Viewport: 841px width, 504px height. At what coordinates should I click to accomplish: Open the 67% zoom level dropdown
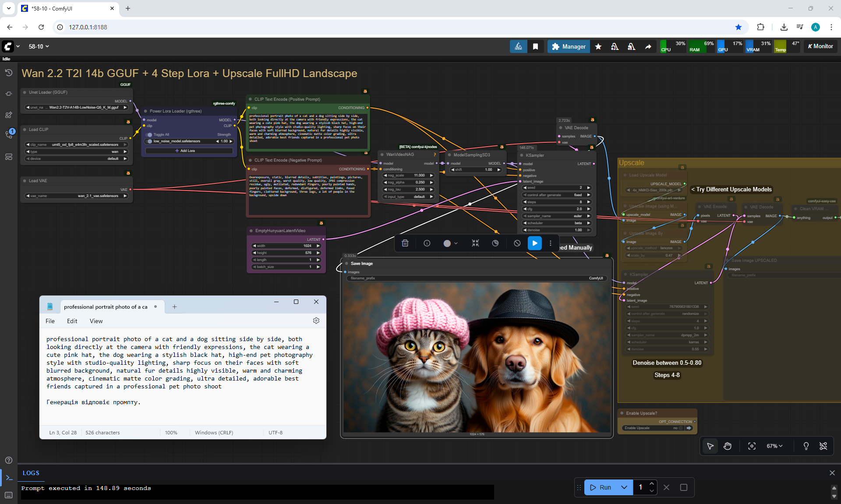click(774, 446)
